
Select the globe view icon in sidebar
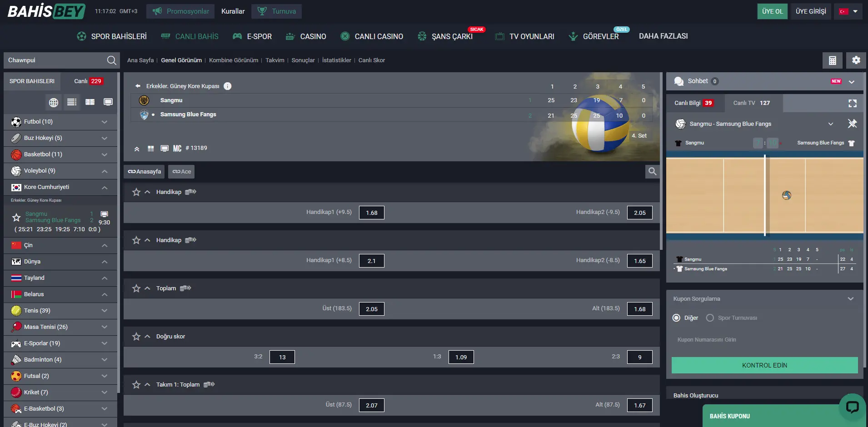click(54, 102)
